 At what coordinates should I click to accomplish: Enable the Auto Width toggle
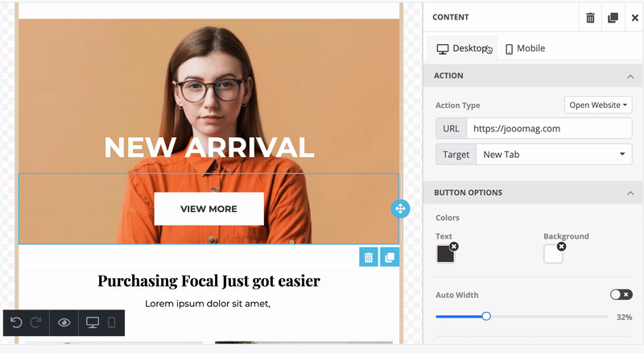click(x=621, y=295)
